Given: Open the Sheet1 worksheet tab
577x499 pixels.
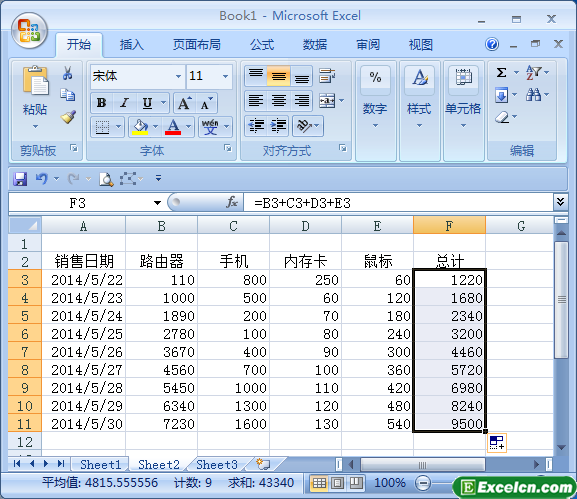Looking at the screenshot, I should pos(100,464).
